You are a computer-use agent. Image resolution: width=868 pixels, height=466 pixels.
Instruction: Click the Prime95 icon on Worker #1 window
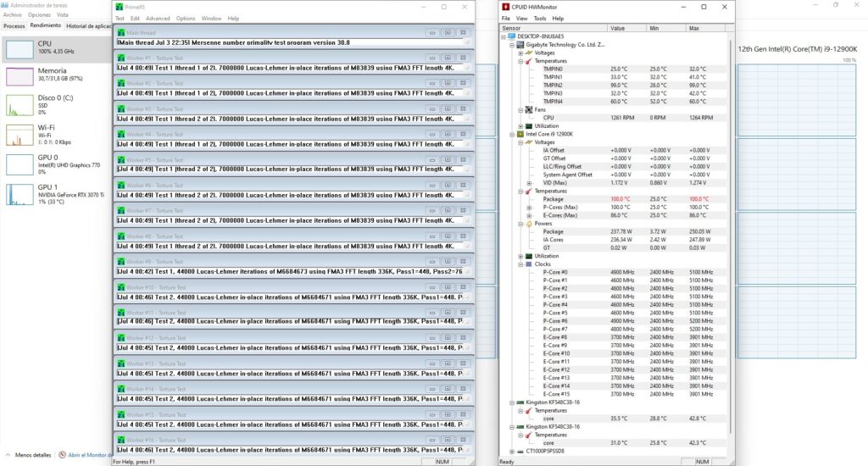tap(120, 58)
